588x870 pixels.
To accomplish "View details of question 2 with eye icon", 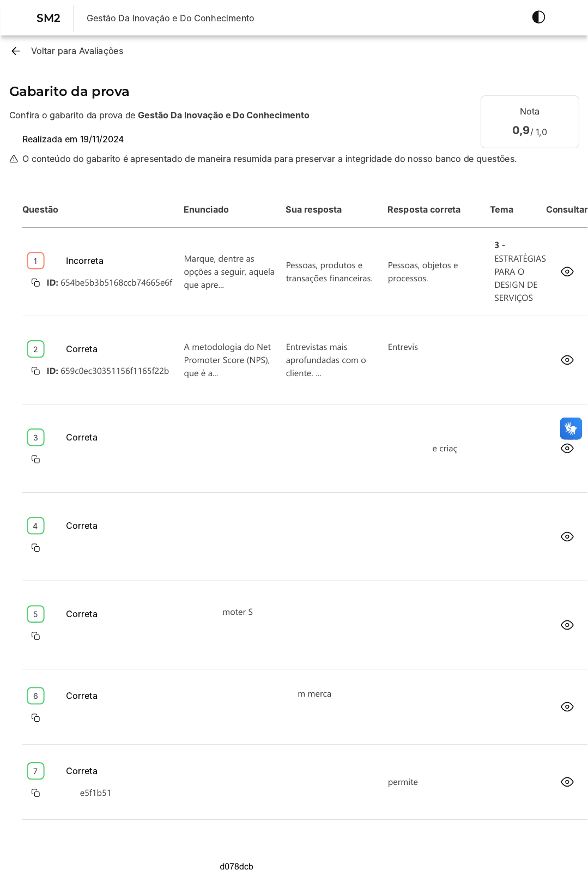I will pyautogui.click(x=567, y=360).
